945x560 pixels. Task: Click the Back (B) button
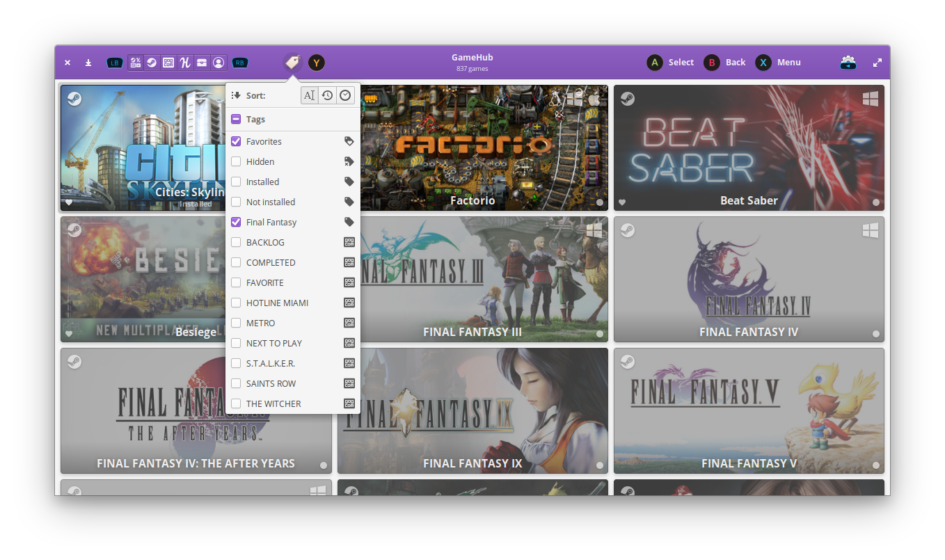[724, 63]
